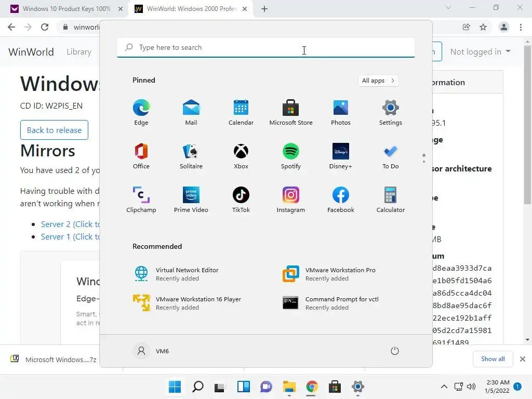Open Settings from pinned apps
This screenshot has width=532, height=399.
tap(391, 112)
